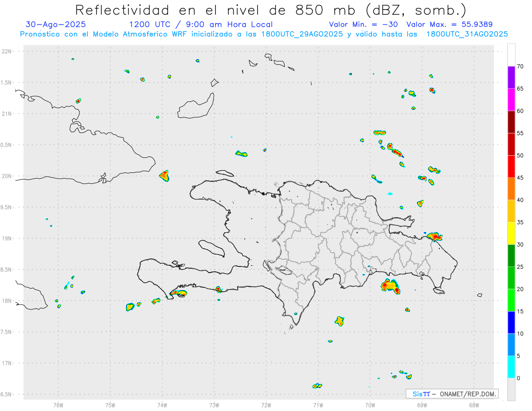The image size is (532, 411).
Task: Select the dark red 55–60 dBZ colorbar segment
Action: (511, 122)
